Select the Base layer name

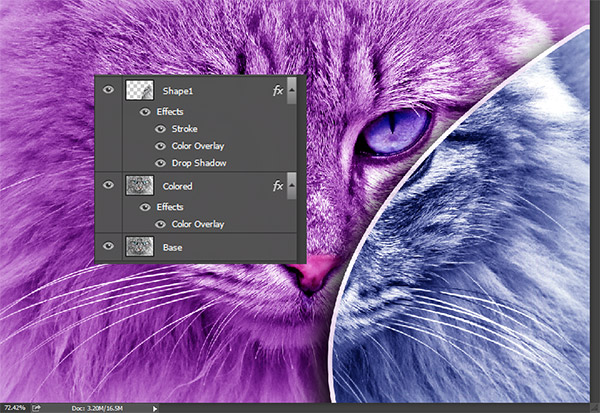click(x=175, y=246)
